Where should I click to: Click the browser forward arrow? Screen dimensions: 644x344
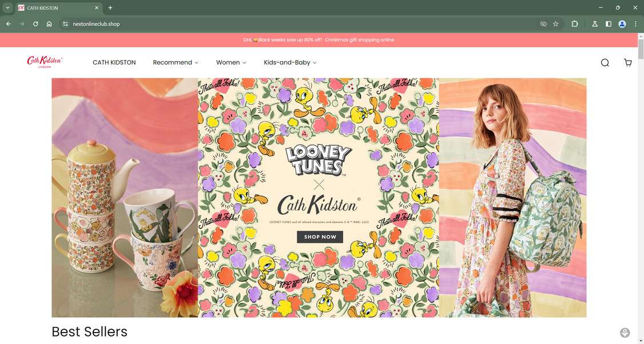22,24
